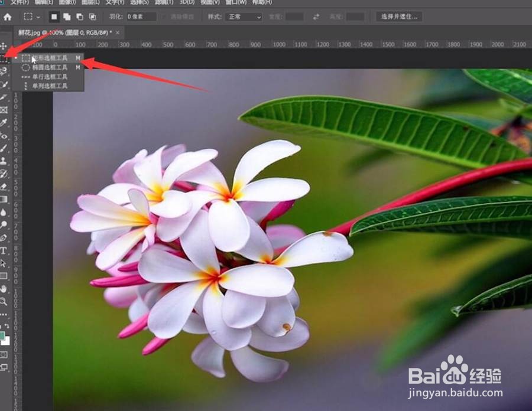Screen dimensions: 532x411
Task: Open the 编辑(E) menu
Action: (x=44, y=2)
